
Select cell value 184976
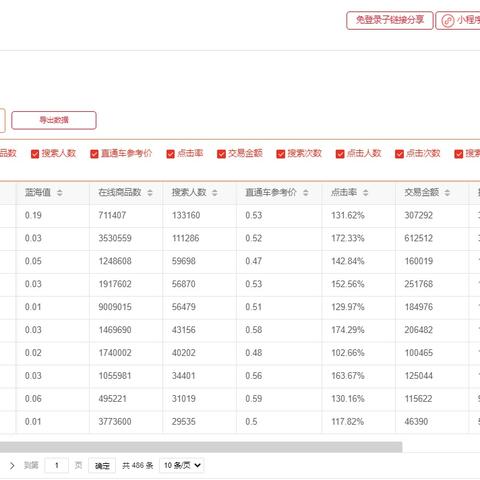click(419, 307)
